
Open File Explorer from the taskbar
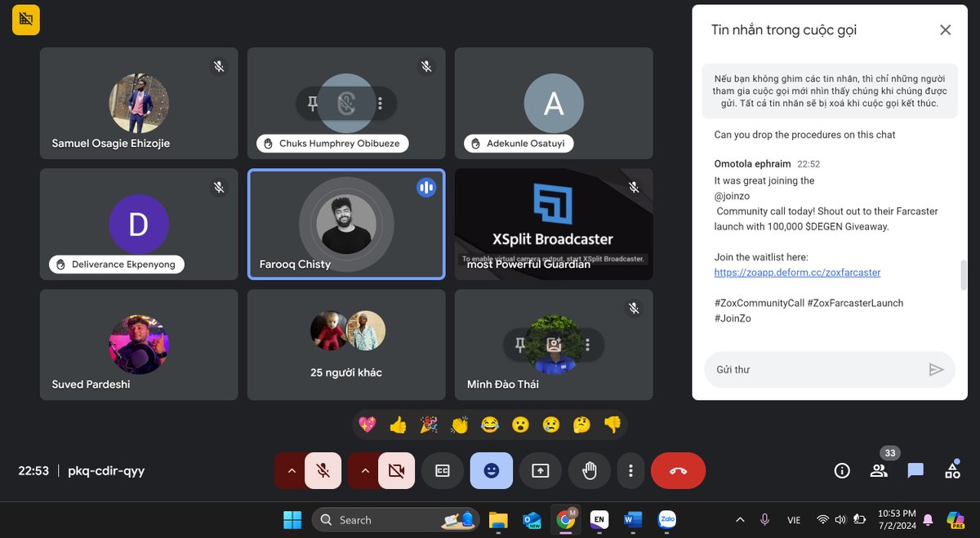point(498,519)
